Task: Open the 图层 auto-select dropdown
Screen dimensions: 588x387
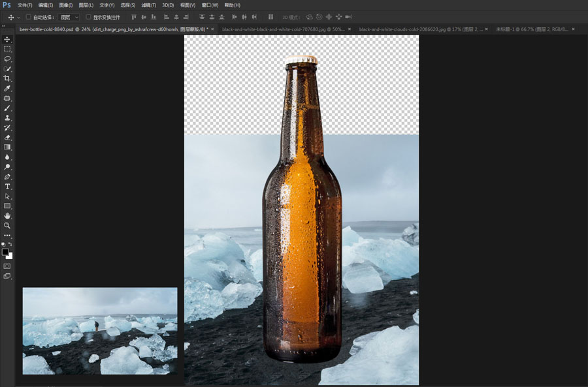Action: (69, 17)
